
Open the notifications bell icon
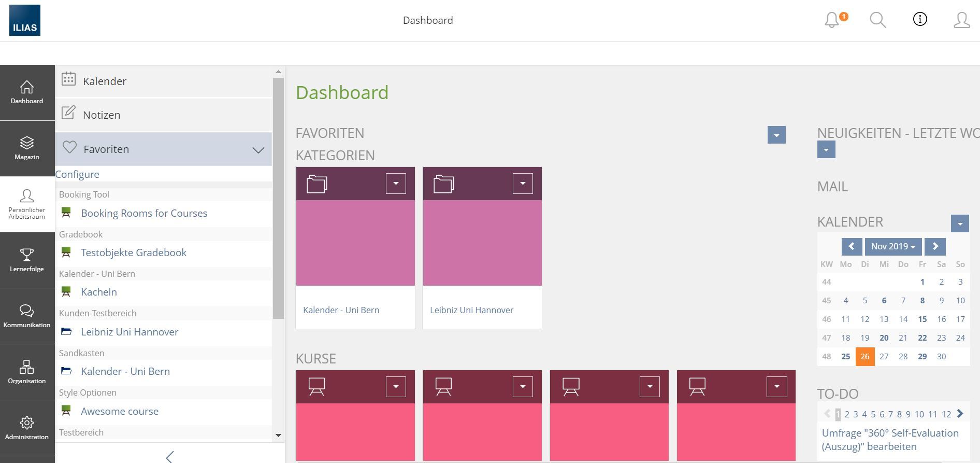pyautogui.click(x=832, y=20)
